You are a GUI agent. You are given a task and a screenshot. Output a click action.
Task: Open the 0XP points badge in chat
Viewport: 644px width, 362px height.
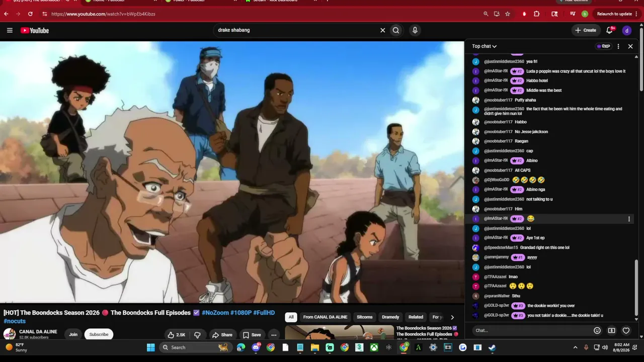click(x=603, y=46)
